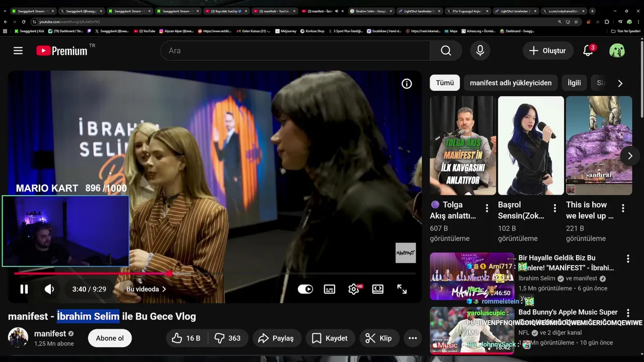Click the manifest watermark in player
The image size is (644, 362).
406,253
